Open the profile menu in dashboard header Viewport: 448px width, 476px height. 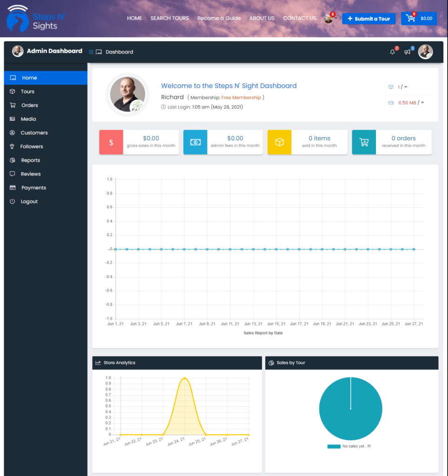tap(425, 52)
